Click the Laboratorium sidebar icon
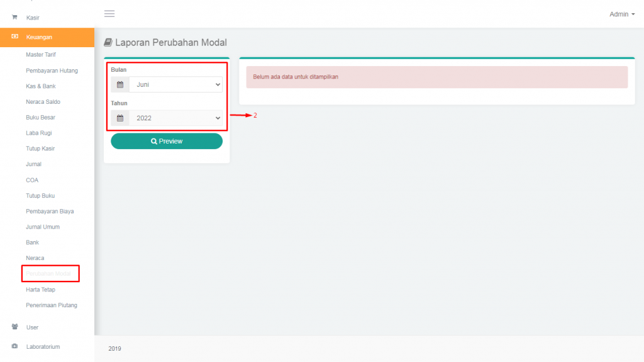Viewport: 644px width, 362px height. (14, 346)
